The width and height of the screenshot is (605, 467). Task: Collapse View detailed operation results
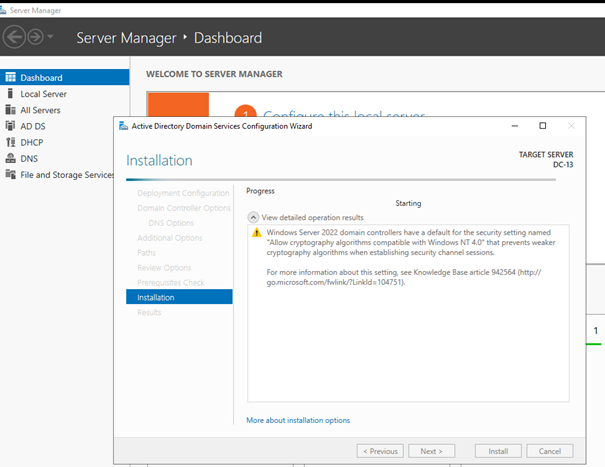[253, 217]
